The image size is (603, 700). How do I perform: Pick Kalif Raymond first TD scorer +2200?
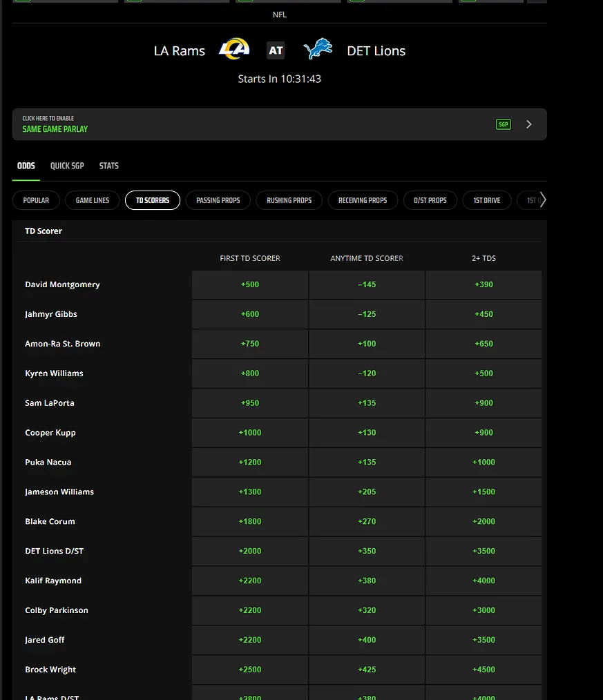pos(250,581)
